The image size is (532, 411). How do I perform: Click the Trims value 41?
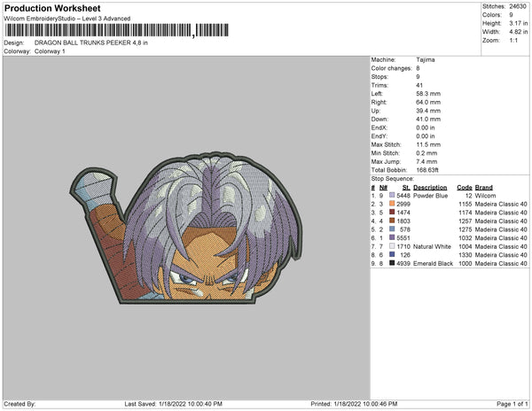click(x=419, y=85)
